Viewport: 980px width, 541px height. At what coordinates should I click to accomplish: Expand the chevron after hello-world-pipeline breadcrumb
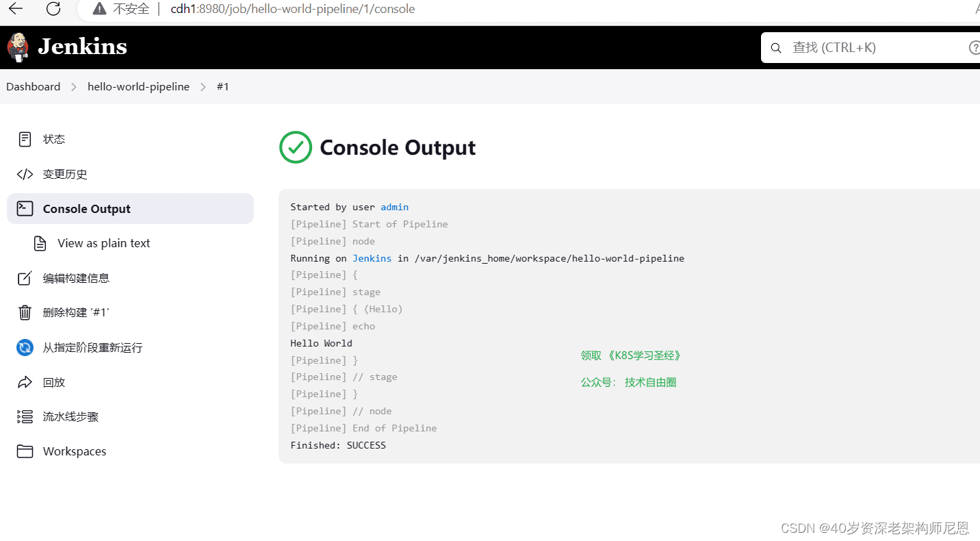point(203,86)
